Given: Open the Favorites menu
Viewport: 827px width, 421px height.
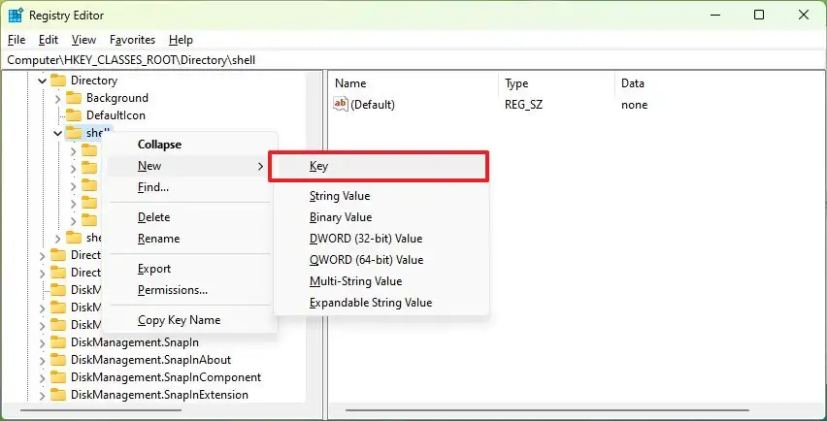Looking at the screenshot, I should pos(132,40).
